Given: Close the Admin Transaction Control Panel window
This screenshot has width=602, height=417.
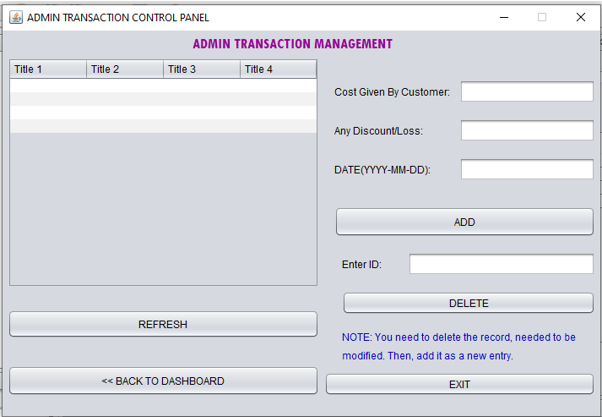Looking at the screenshot, I should (580, 17).
